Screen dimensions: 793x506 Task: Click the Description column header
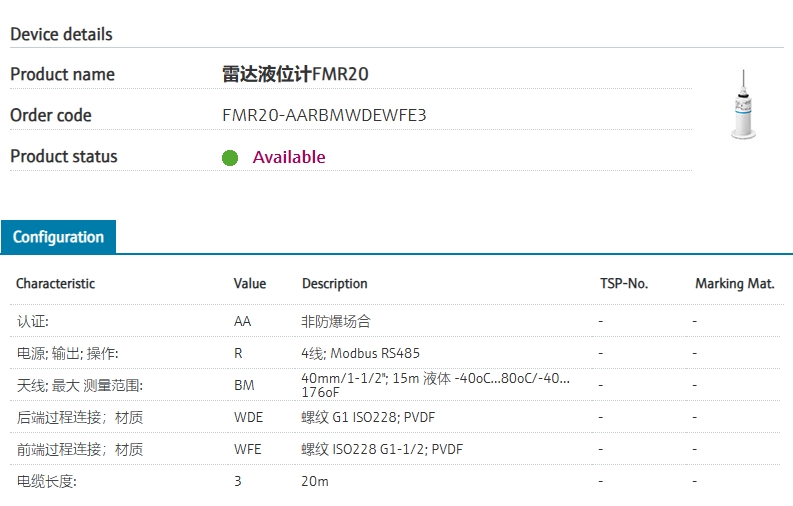pyautogui.click(x=335, y=284)
